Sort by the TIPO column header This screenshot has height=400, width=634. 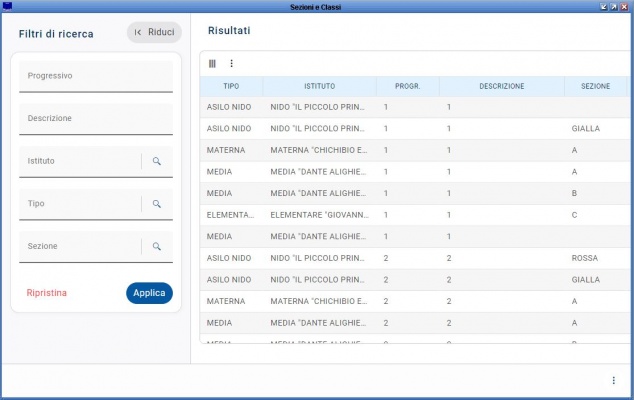(x=231, y=87)
